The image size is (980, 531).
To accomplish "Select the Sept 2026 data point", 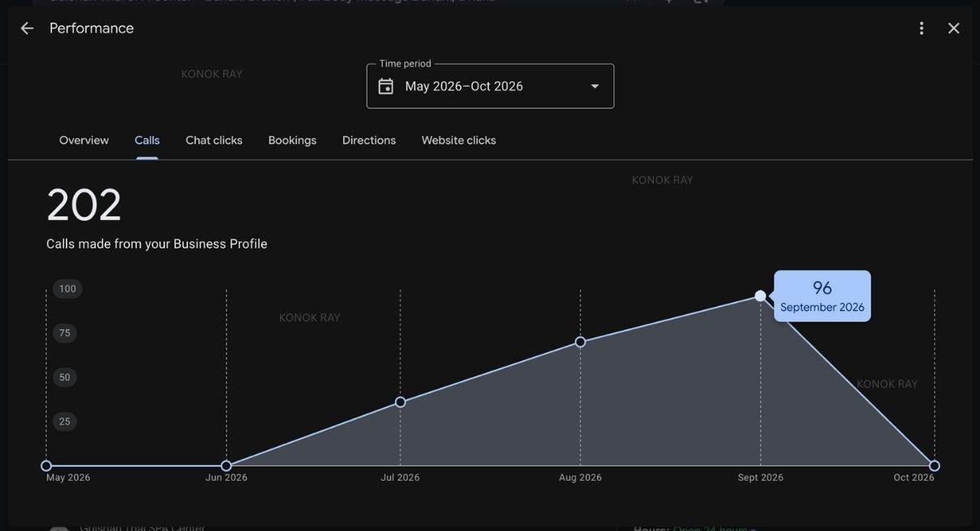I will pos(761,296).
